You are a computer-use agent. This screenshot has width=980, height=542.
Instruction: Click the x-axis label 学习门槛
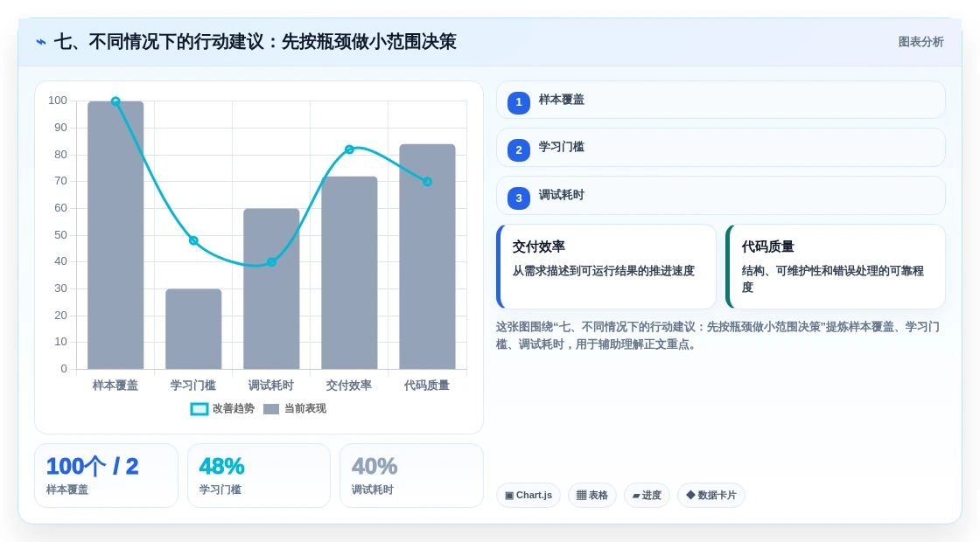(x=193, y=386)
